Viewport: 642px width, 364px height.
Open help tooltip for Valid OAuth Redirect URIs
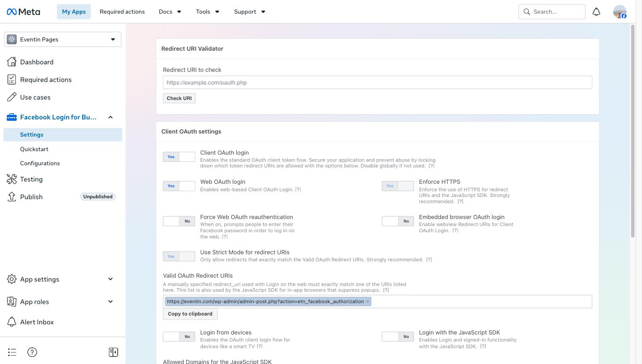click(386, 290)
